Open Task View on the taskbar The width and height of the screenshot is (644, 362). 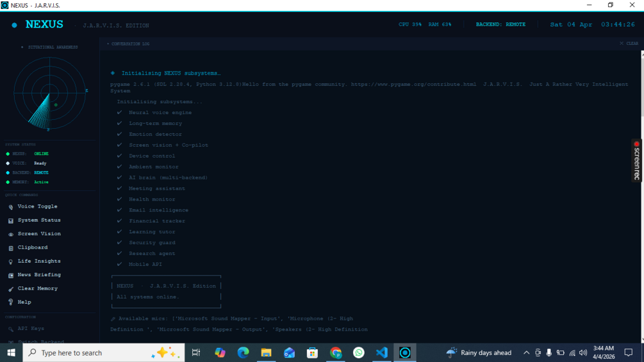[196, 352]
